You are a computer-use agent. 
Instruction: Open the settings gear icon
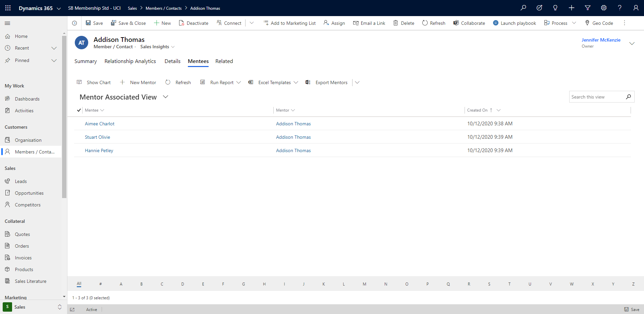point(604,8)
